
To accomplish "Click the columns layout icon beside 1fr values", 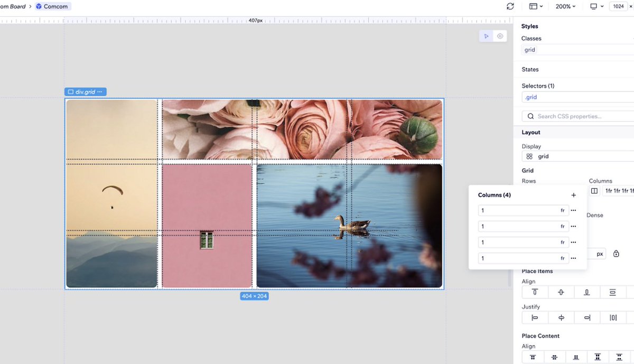I will click(594, 191).
